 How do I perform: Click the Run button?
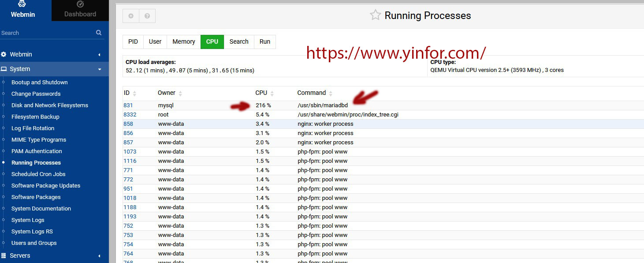coord(265,41)
